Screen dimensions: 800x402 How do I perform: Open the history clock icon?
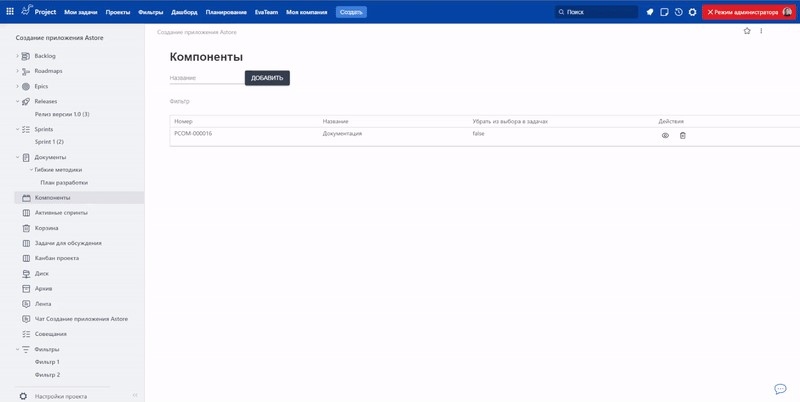pyautogui.click(x=678, y=12)
